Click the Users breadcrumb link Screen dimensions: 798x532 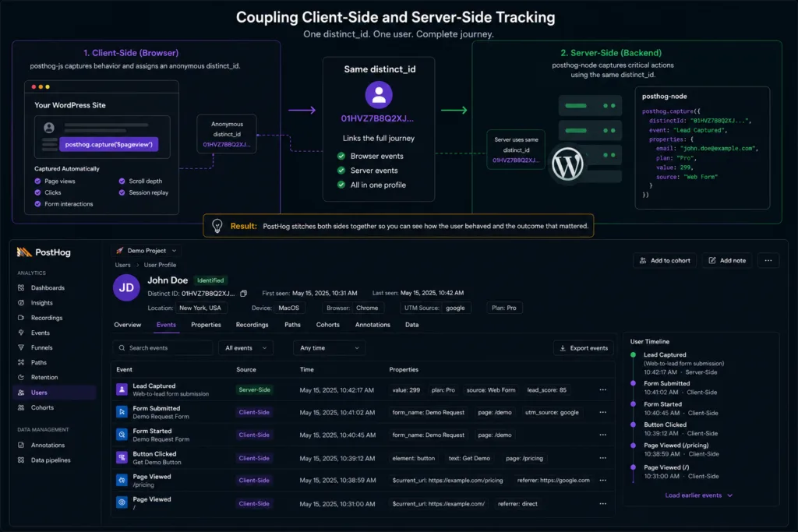[x=122, y=265]
